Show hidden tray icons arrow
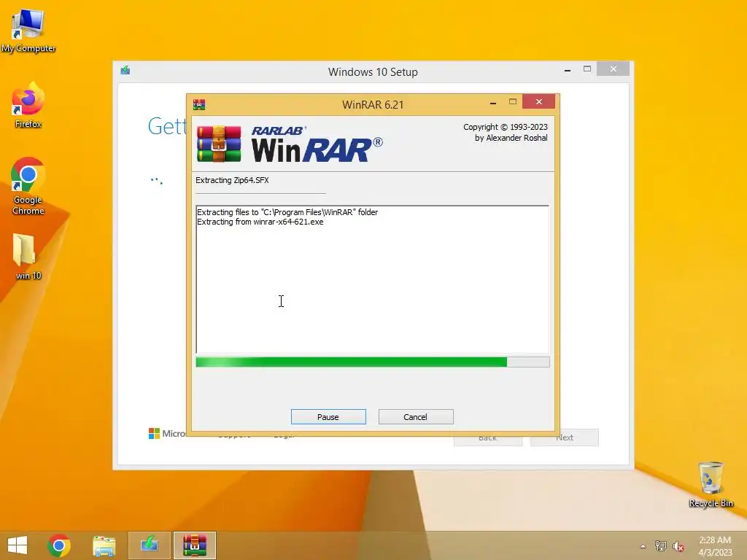The width and height of the screenshot is (747, 560). [x=643, y=546]
